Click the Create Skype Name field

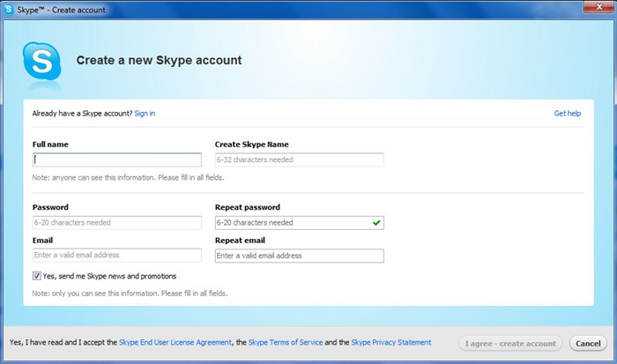pos(299,160)
